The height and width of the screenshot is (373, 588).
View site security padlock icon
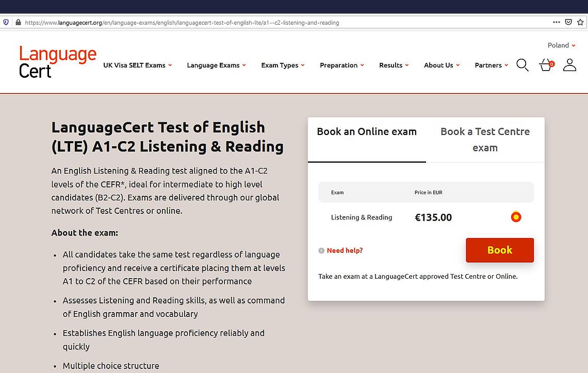pos(18,22)
